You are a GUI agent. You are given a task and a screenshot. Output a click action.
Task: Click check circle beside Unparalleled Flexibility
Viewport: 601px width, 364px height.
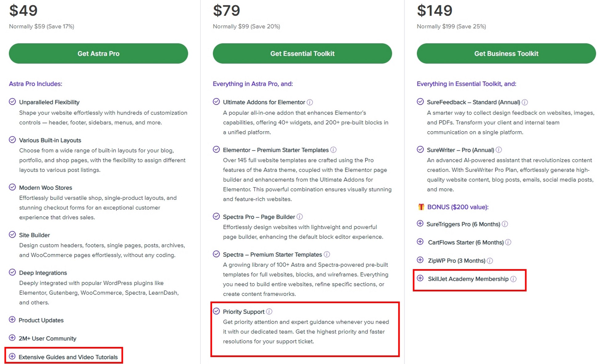pyautogui.click(x=12, y=102)
